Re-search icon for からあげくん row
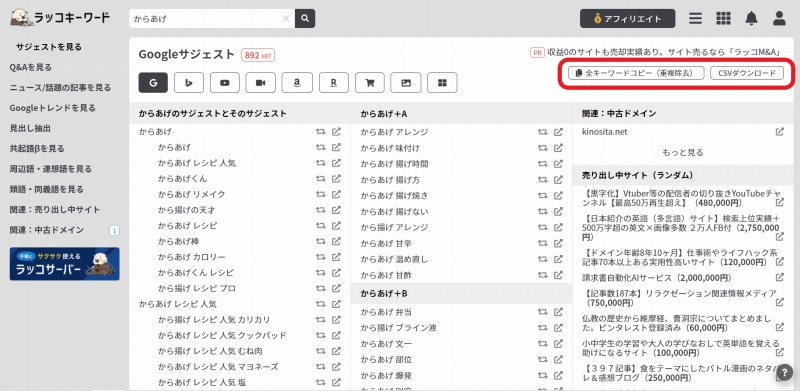Image resolution: width=800 pixels, height=391 pixels. [x=320, y=179]
